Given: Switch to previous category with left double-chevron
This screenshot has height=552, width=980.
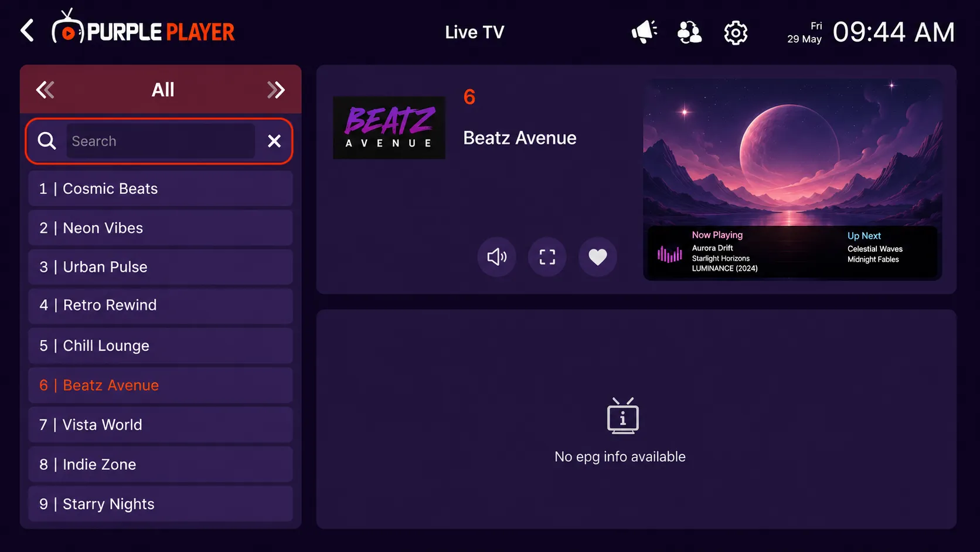Looking at the screenshot, I should 45,90.
